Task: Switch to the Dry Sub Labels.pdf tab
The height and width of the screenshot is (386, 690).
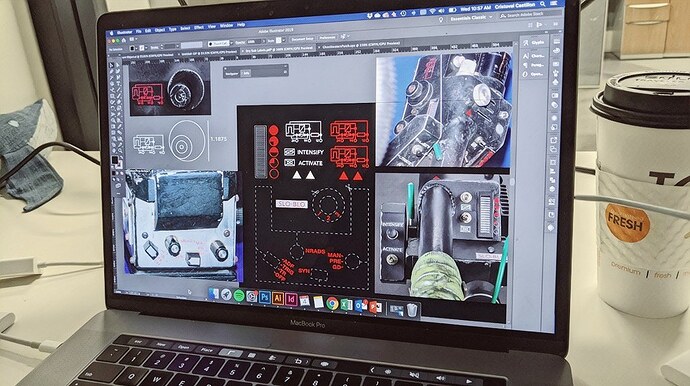Action: click(x=279, y=49)
